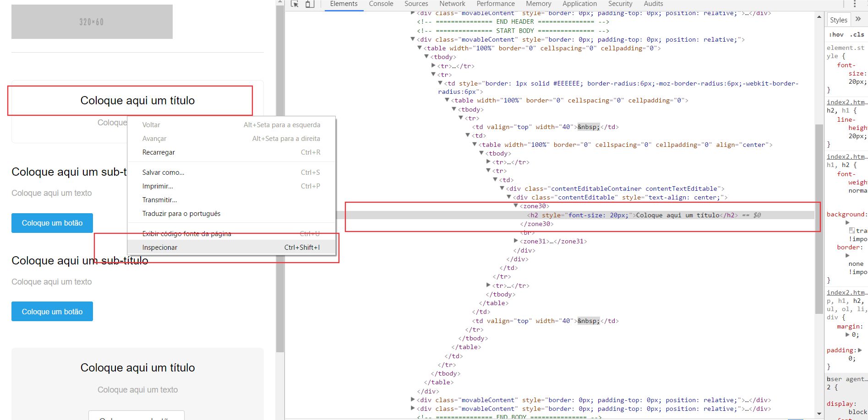Toggle the .cls class editor
This screenshot has height=420, width=868.
tap(857, 34)
